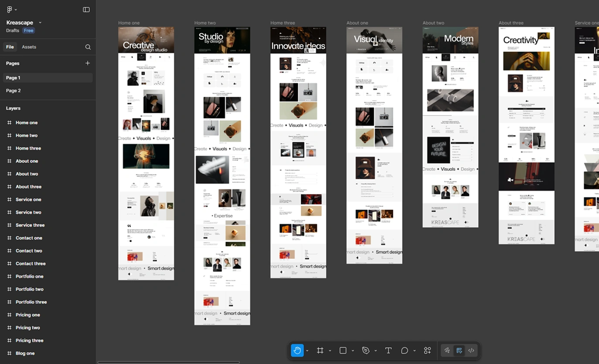Open the Figma main menu logo
The width and height of the screenshot is (599, 364).
[10, 10]
